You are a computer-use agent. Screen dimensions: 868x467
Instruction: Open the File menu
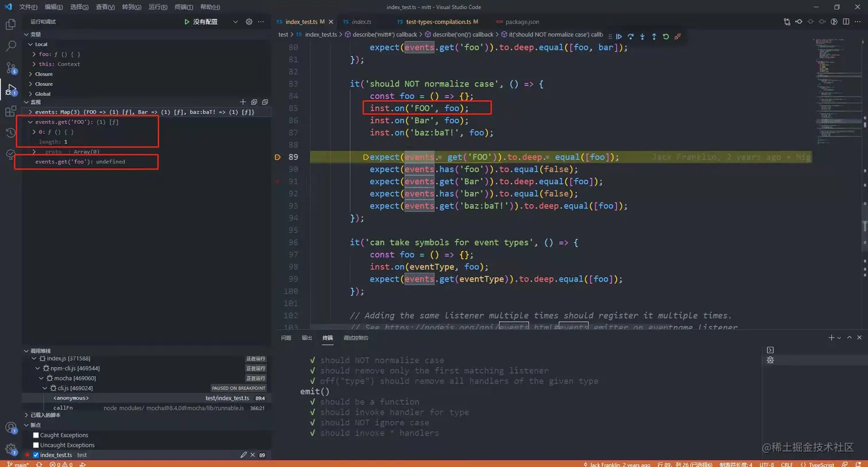click(x=28, y=7)
